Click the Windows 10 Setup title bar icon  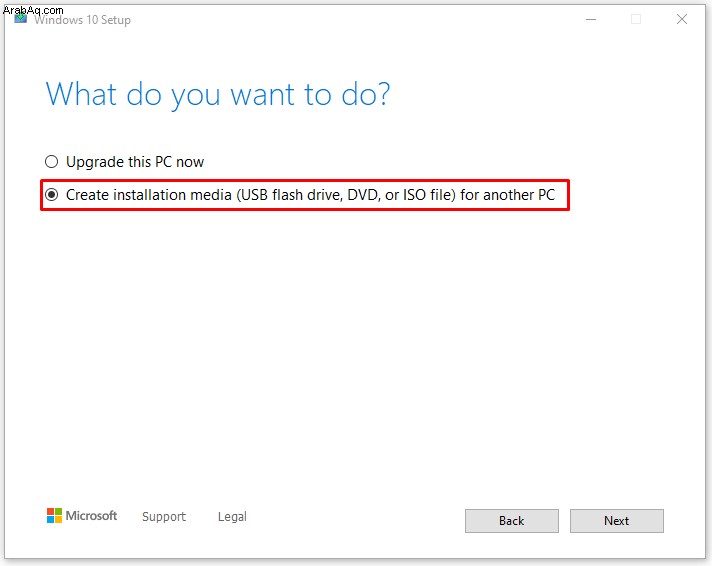(x=21, y=19)
